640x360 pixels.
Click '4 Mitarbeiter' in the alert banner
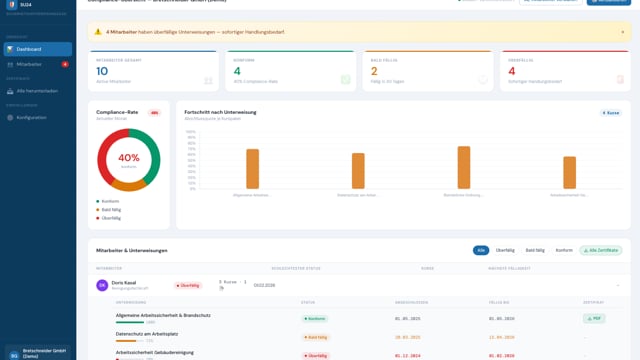122,32
